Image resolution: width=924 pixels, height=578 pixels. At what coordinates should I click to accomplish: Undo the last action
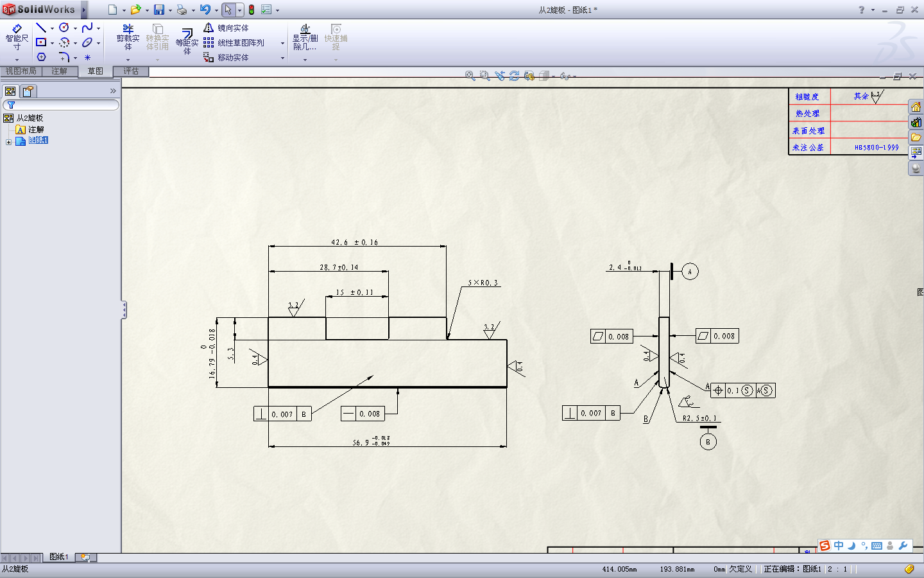pos(205,10)
